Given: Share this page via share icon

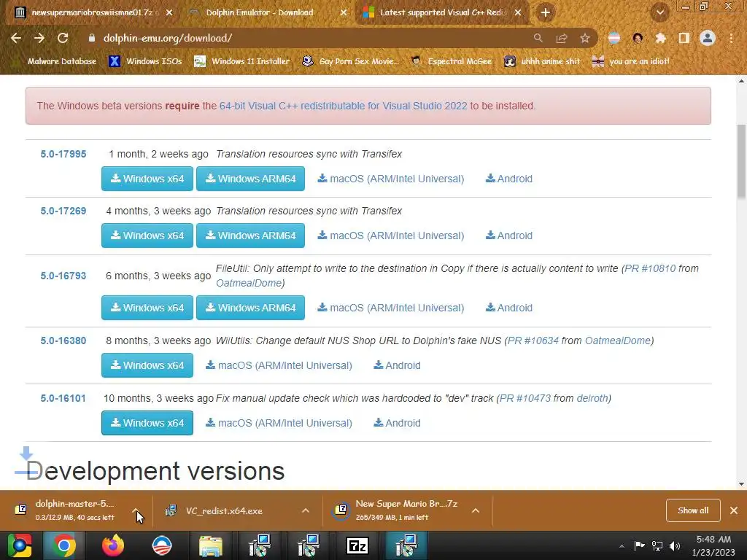Looking at the screenshot, I should click(562, 38).
